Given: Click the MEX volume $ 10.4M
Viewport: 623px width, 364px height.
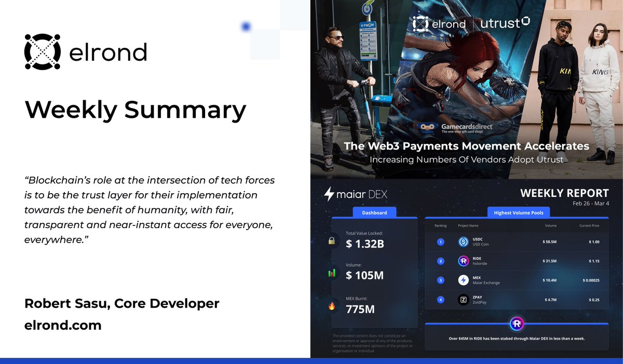Looking at the screenshot, I should click(x=550, y=280).
